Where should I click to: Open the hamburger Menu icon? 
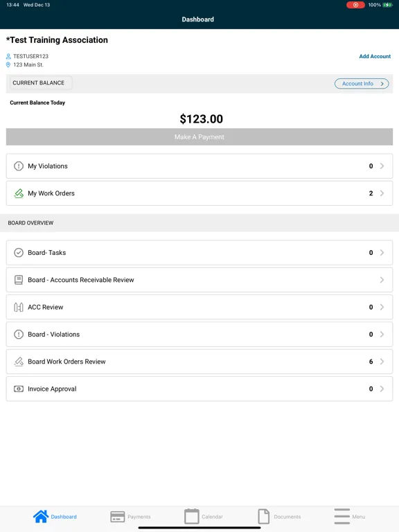342,516
